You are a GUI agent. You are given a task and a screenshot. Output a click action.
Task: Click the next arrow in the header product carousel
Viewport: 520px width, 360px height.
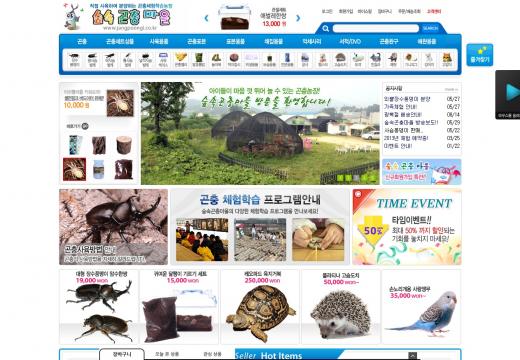tap(298, 18)
